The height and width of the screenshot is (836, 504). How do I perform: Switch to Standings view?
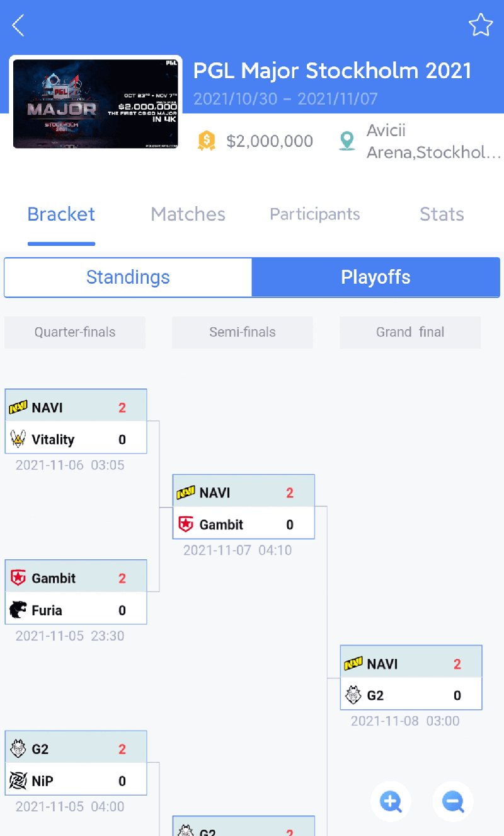pos(128,277)
